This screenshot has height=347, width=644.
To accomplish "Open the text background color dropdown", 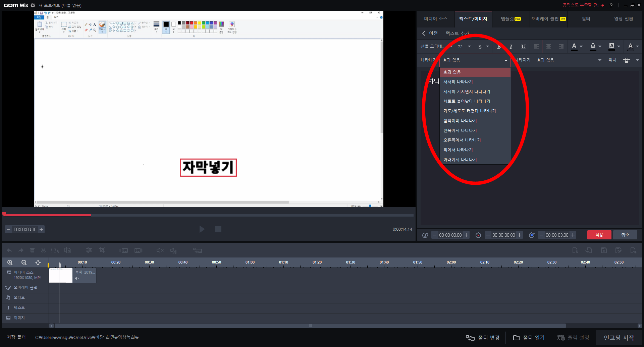I will [x=619, y=47].
